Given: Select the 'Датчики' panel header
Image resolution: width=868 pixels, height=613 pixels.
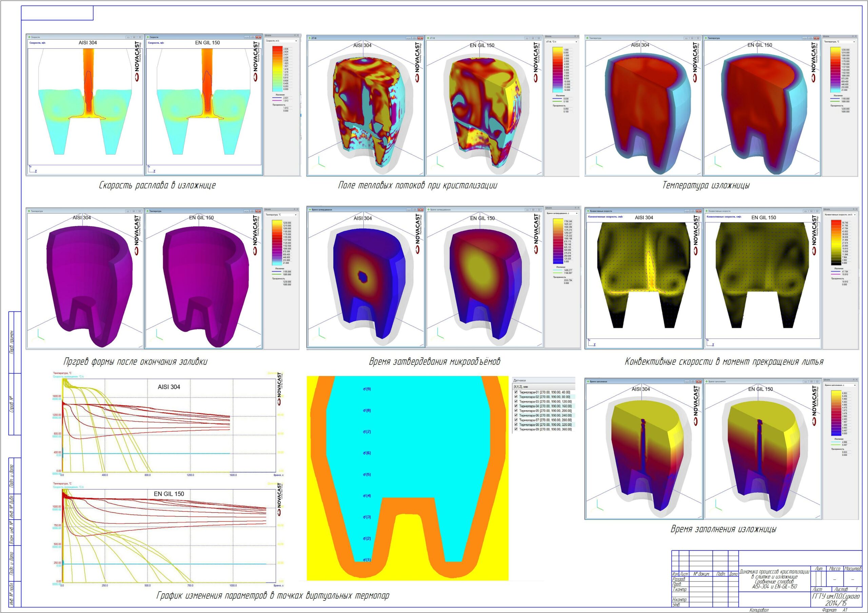Looking at the screenshot, I should 544,381.
